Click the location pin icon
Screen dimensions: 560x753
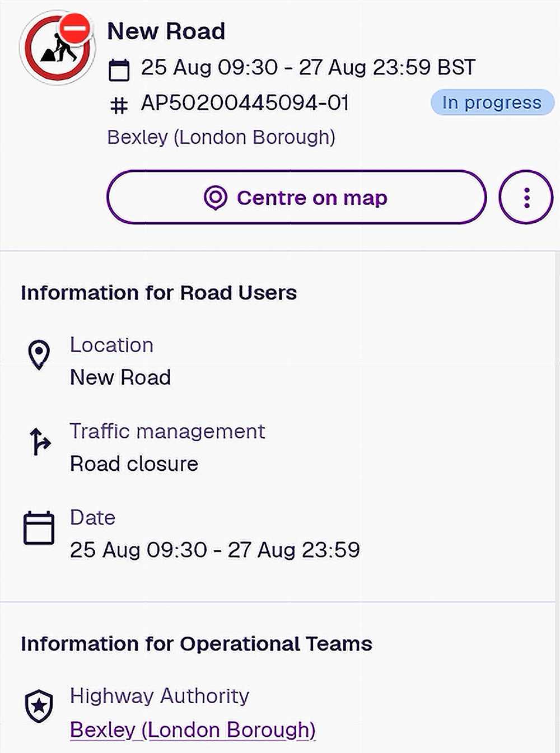coord(39,355)
